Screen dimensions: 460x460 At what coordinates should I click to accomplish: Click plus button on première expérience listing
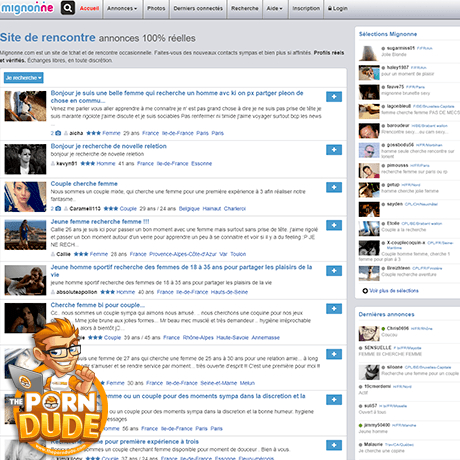[x=334, y=445]
